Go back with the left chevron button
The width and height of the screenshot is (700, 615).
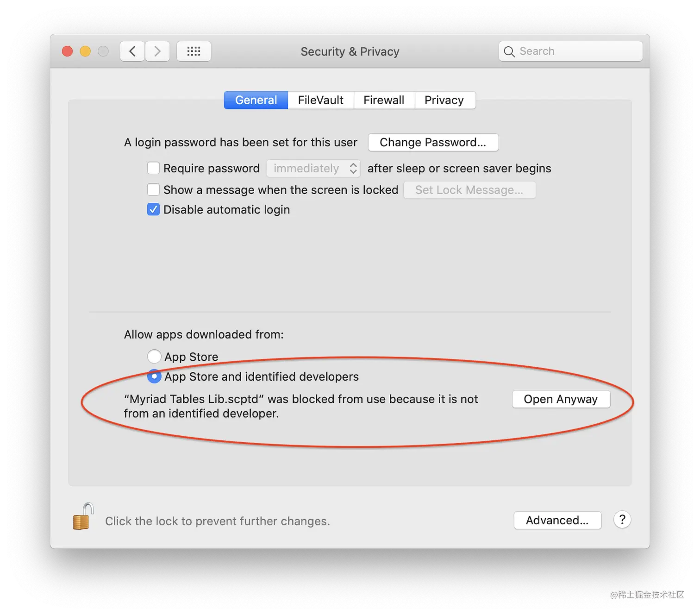pyautogui.click(x=132, y=51)
